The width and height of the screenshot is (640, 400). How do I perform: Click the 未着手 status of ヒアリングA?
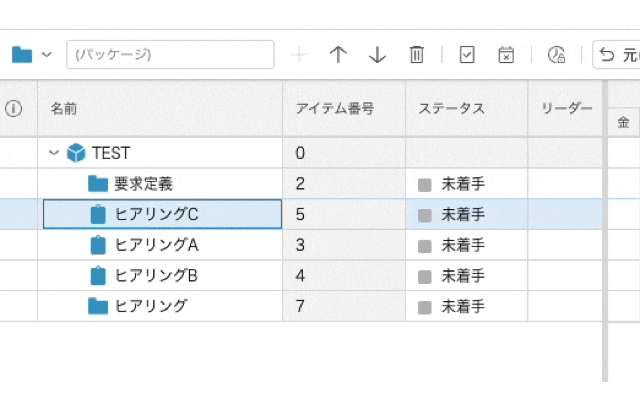(463, 245)
